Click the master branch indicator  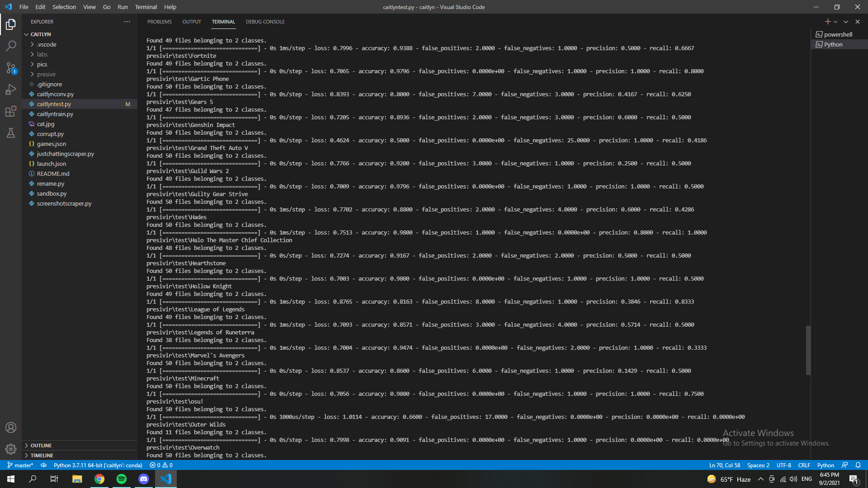[20, 465]
